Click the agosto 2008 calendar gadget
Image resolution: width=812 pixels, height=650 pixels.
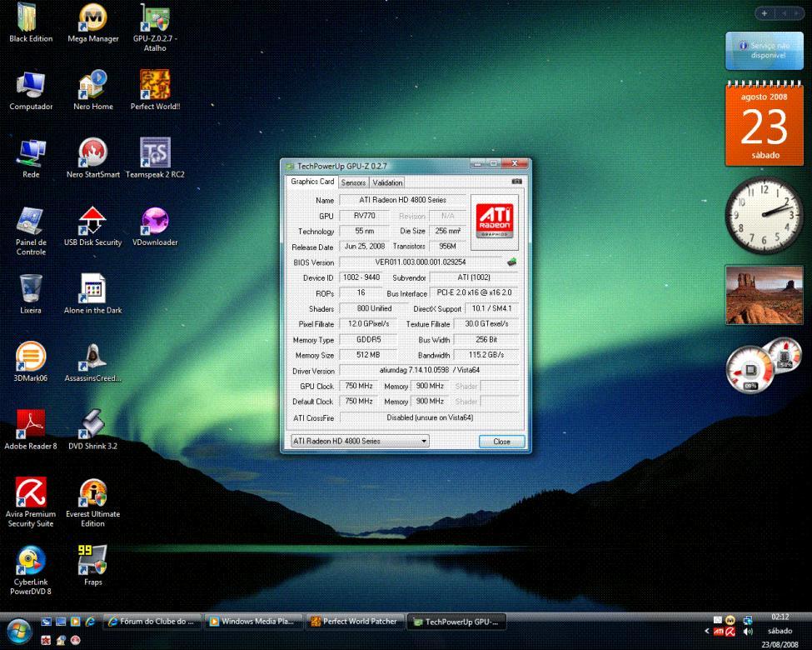pyautogui.click(x=765, y=124)
